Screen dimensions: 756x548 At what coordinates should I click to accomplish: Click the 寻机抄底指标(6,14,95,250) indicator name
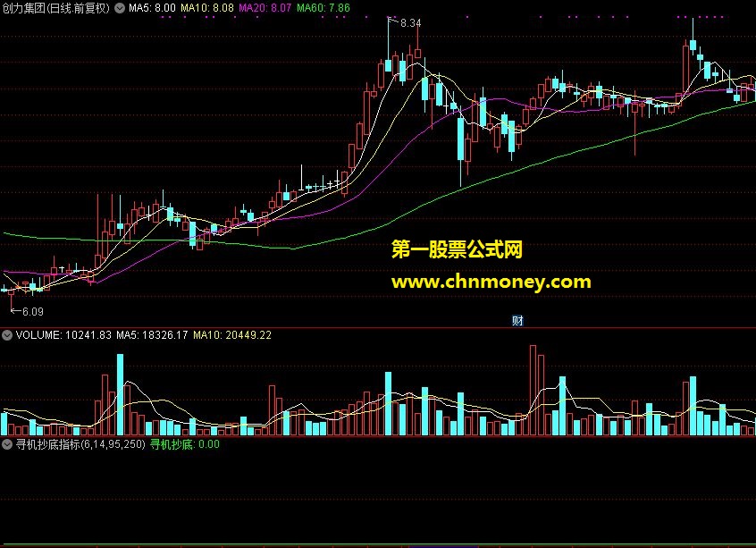[x=80, y=444]
